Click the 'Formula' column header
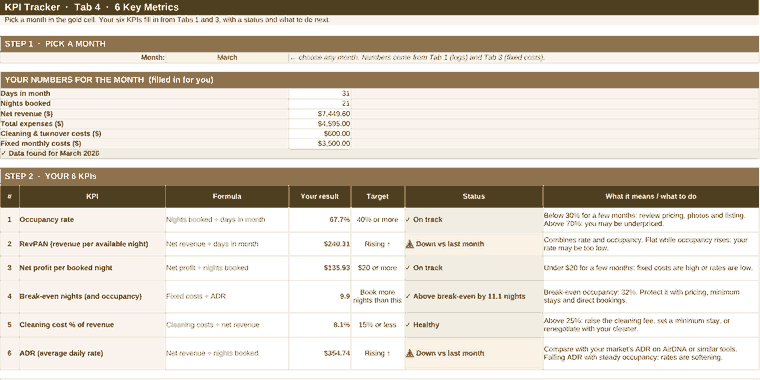This screenshot has height=380, width=760. click(227, 197)
